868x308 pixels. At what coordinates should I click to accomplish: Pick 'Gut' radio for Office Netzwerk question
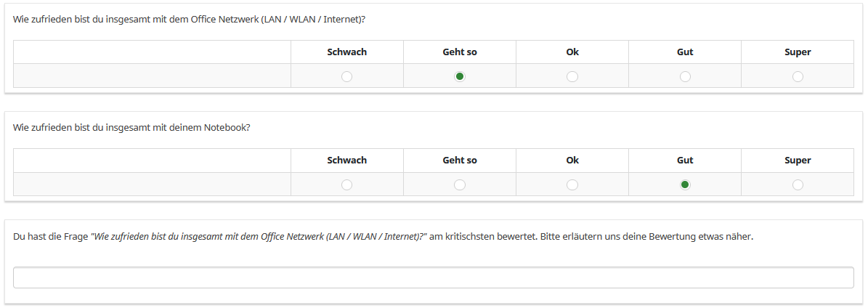685,76
